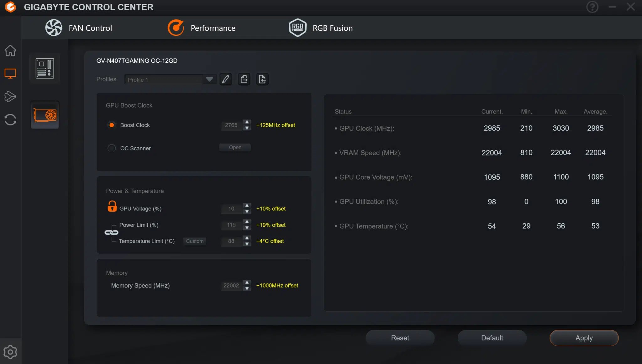The image size is (642, 364).
Task: Increase Temperature Limit with up arrow
Action: coord(247,238)
